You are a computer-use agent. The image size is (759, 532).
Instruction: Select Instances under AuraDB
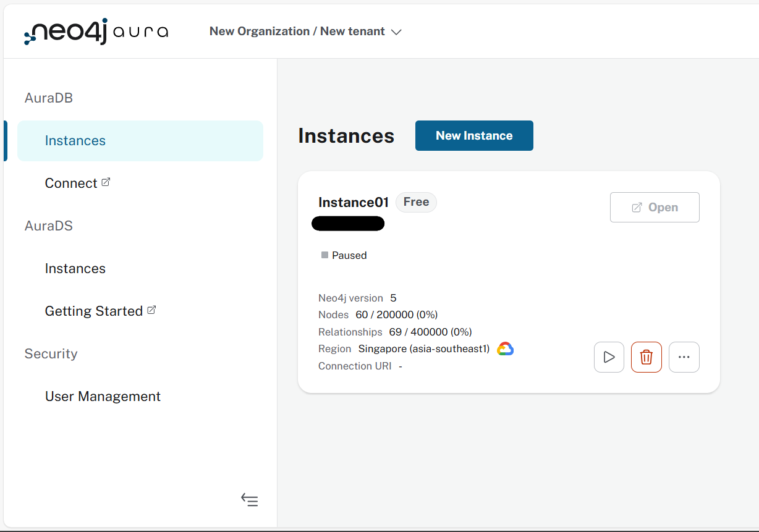pyautogui.click(x=75, y=141)
